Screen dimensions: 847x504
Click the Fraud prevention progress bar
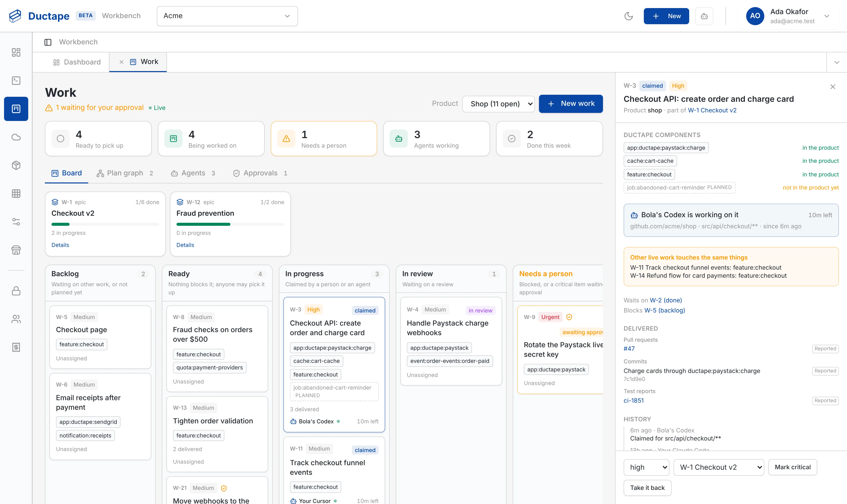(230, 225)
